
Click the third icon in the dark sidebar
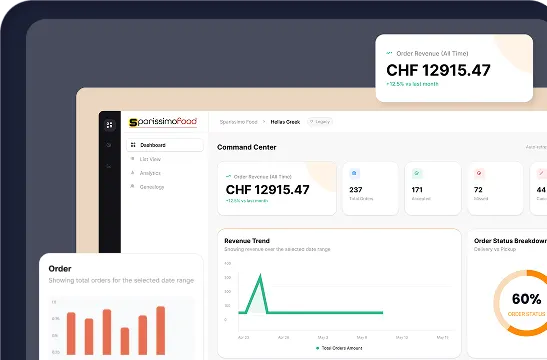click(x=109, y=166)
